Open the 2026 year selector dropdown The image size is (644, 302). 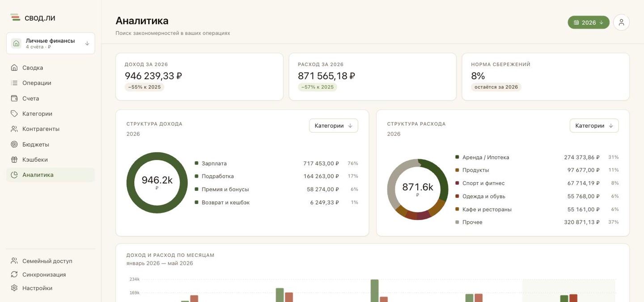click(589, 22)
